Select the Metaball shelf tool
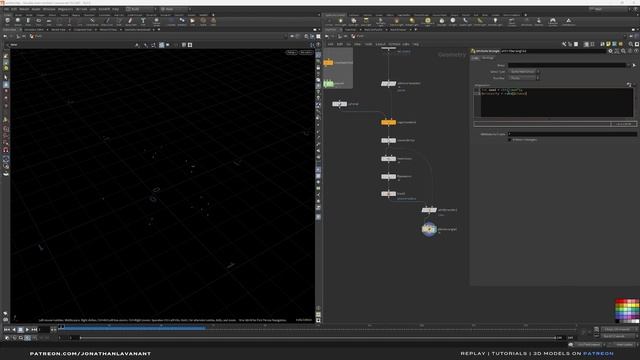 click(182, 21)
